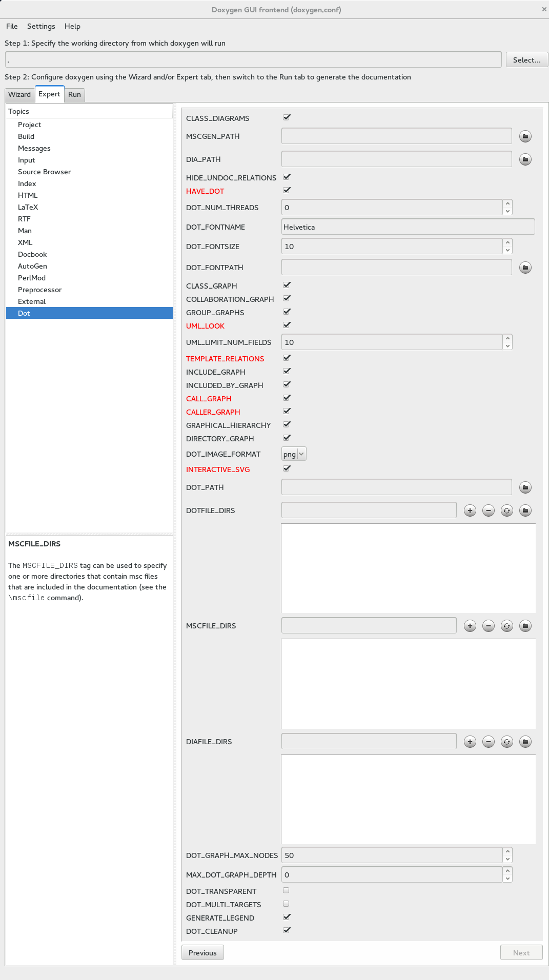Click the refresh update icon for MSCFILE_DIRS
The height and width of the screenshot is (980, 549).
click(x=506, y=626)
